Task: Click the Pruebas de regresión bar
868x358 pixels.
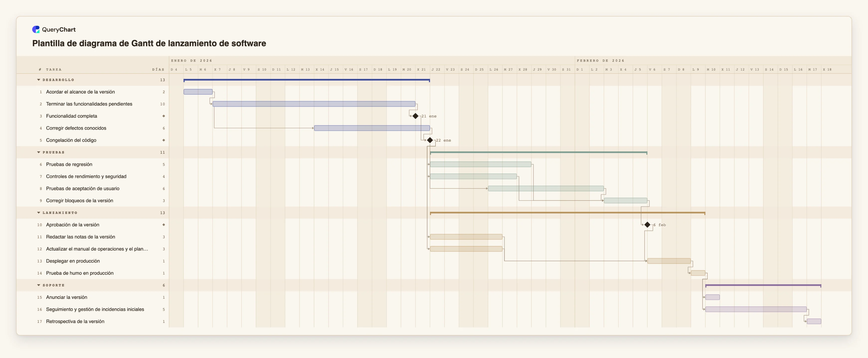Action: click(481, 165)
